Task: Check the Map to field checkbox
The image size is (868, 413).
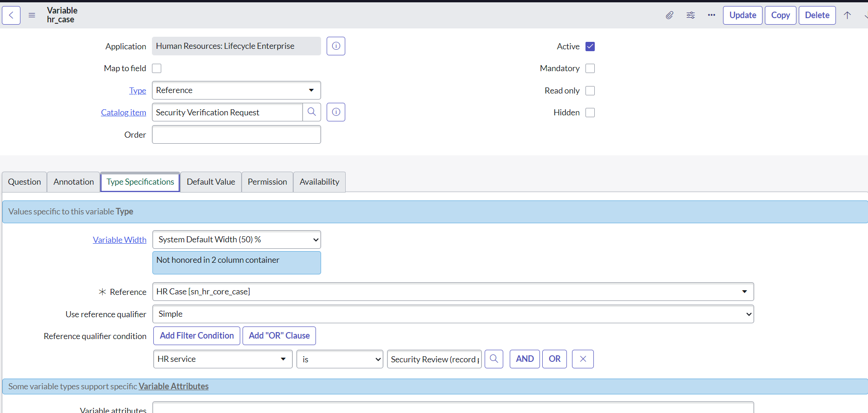Action: (x=157, y=68)
